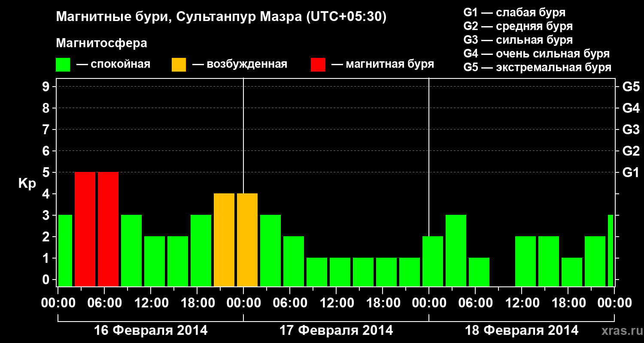Click '06:00' tick label above 18 Февраля
The image size is (644, 343).
point(475,303)
